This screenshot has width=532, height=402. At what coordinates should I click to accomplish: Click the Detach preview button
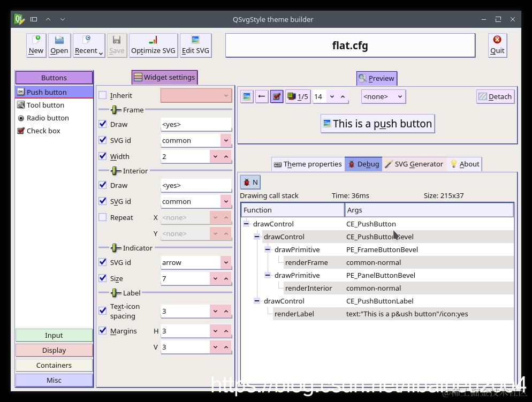coord(496,97)
